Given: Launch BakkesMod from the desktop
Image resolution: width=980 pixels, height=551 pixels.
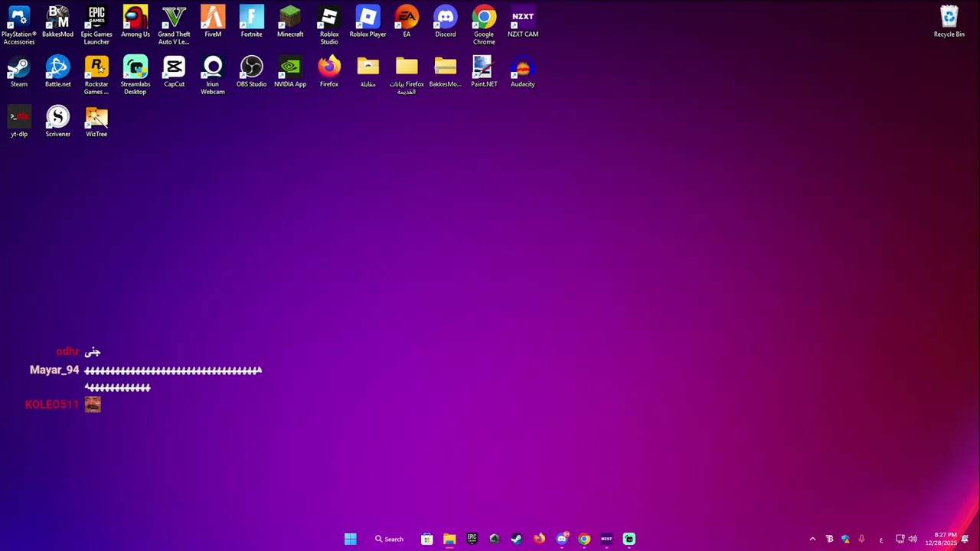Looking at the screenshot, I should (x=57, y=21).
